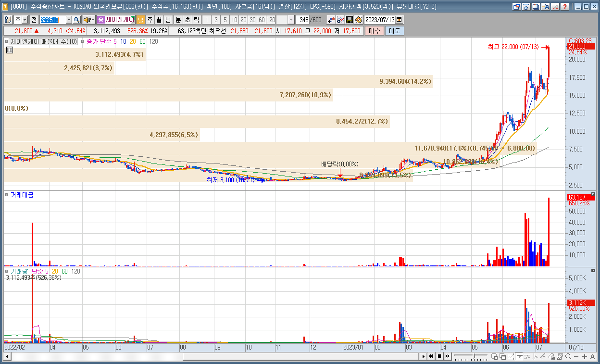Click the 매도 sell button

[x=394, y=31]
